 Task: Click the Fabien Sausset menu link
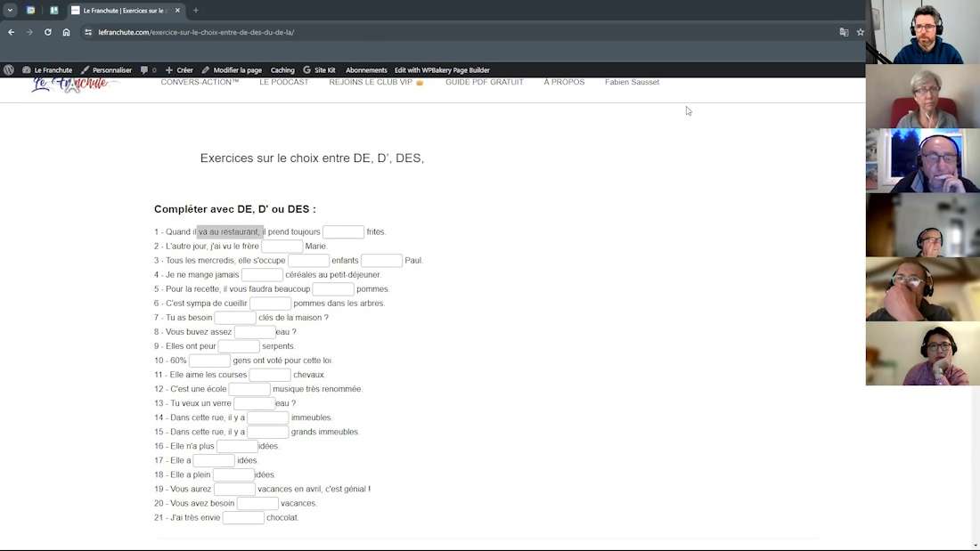(632, 82)
